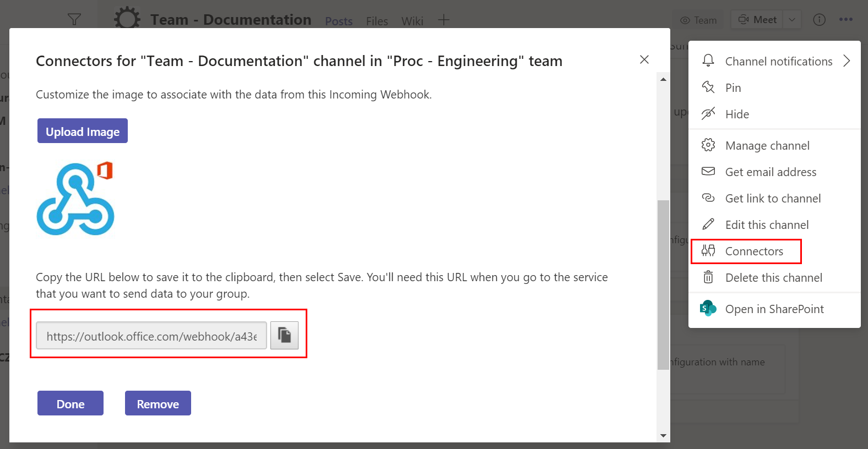Open channel info via the circled i icon
Image resolution: width=868 pixels, height=449 pixels.
point(820,20)
